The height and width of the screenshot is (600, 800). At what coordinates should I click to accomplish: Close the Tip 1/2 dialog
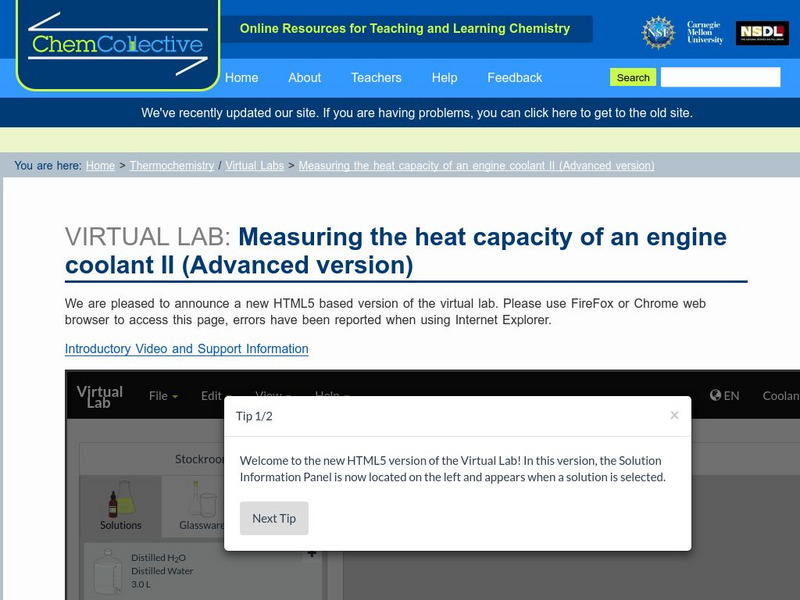coord(674,415)
